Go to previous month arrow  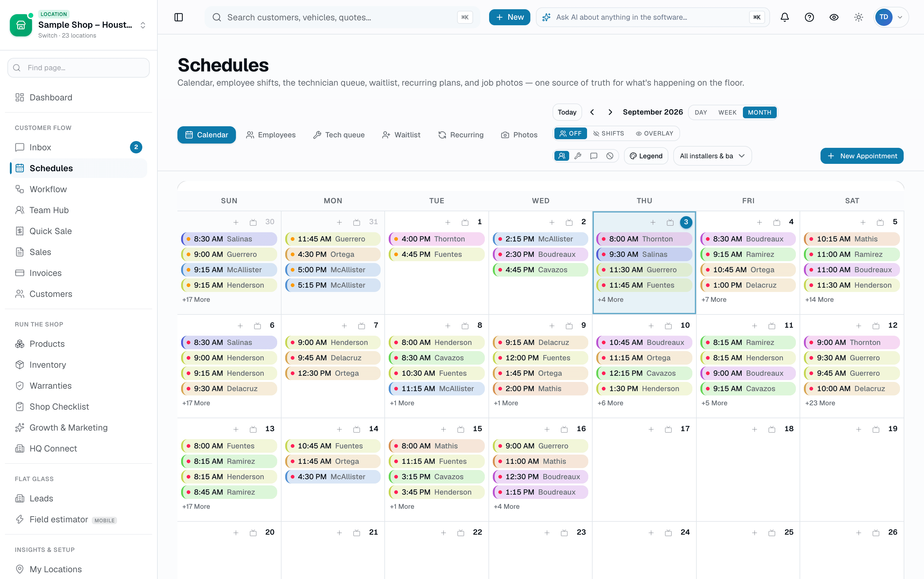592,112
